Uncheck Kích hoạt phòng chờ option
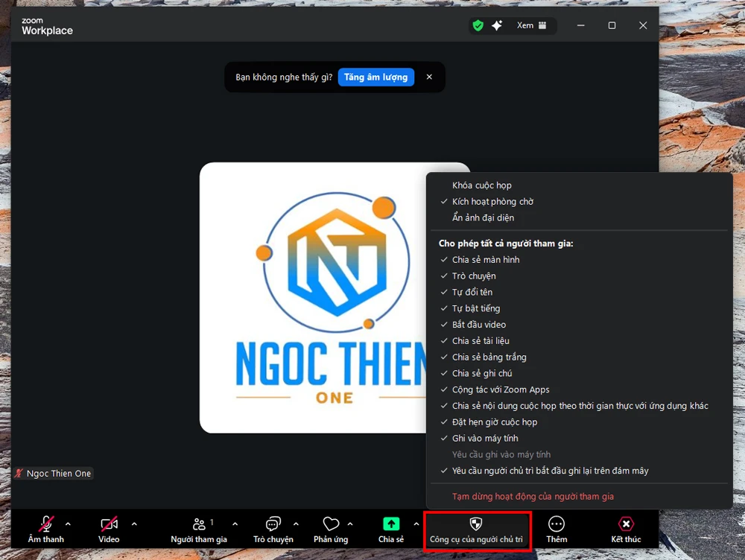 click(x=492, y=202)
